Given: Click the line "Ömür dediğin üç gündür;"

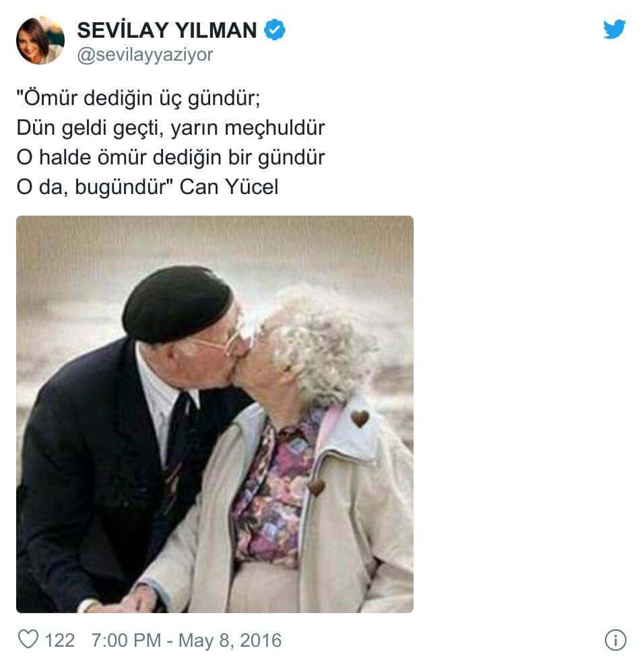Looking at the screenshot, I should (139, 98).
